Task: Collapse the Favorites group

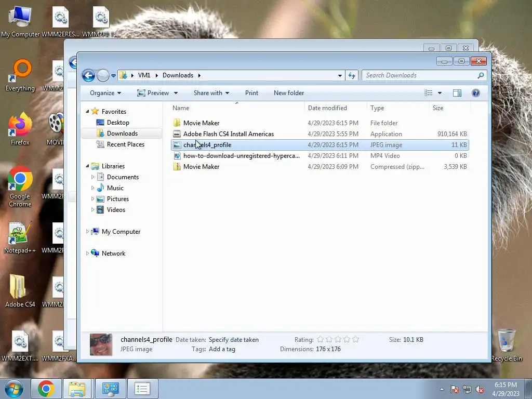Action: coord(87,111)
